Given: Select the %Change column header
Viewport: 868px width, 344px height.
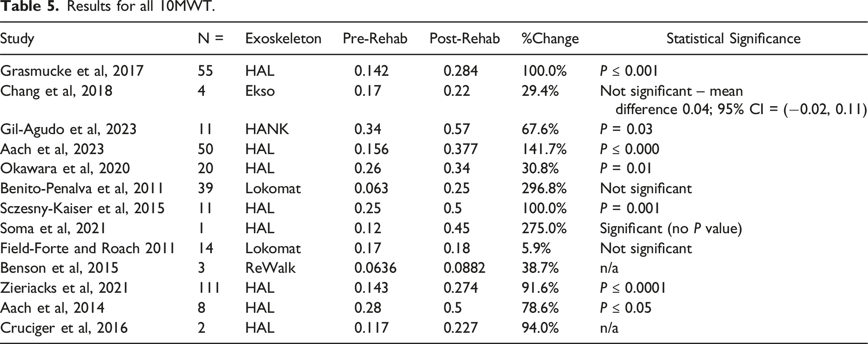Looking at the screenshot, I should pos(550,39).
